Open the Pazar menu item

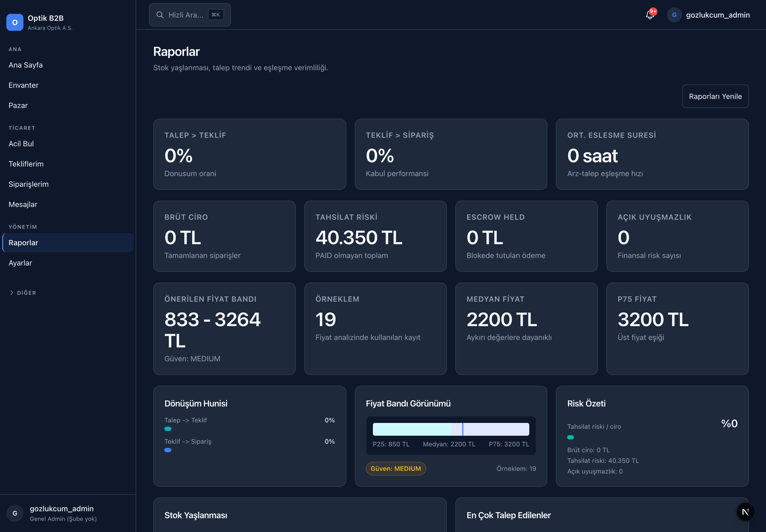[x=68, y=106]
